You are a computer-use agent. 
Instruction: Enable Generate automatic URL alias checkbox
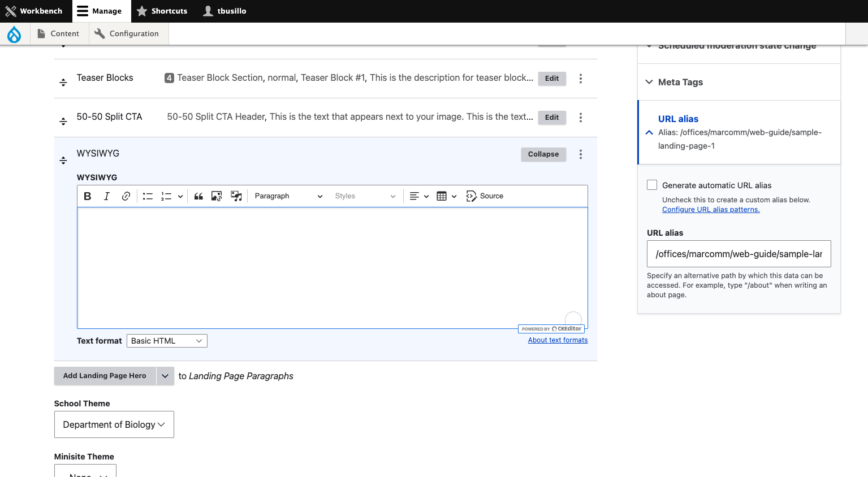(x=652, y=185)
